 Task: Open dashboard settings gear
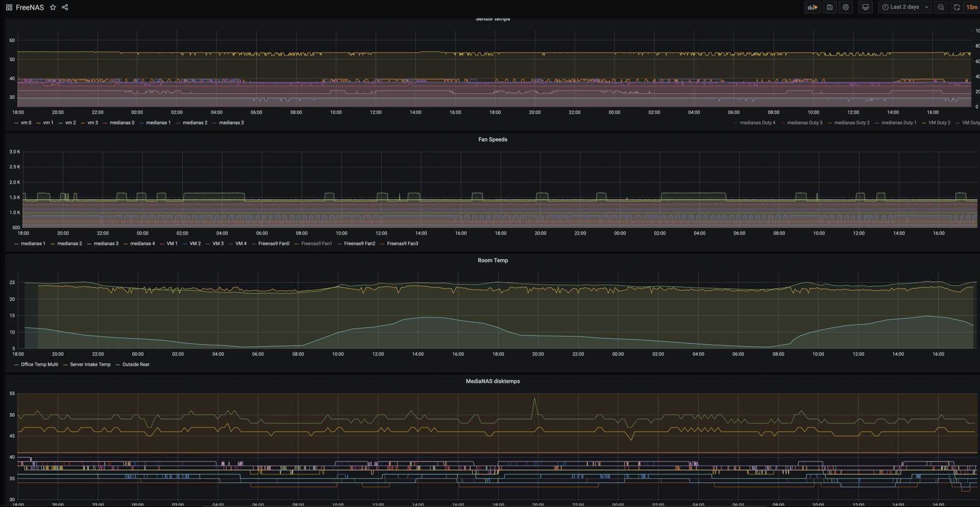click(846, 7)
